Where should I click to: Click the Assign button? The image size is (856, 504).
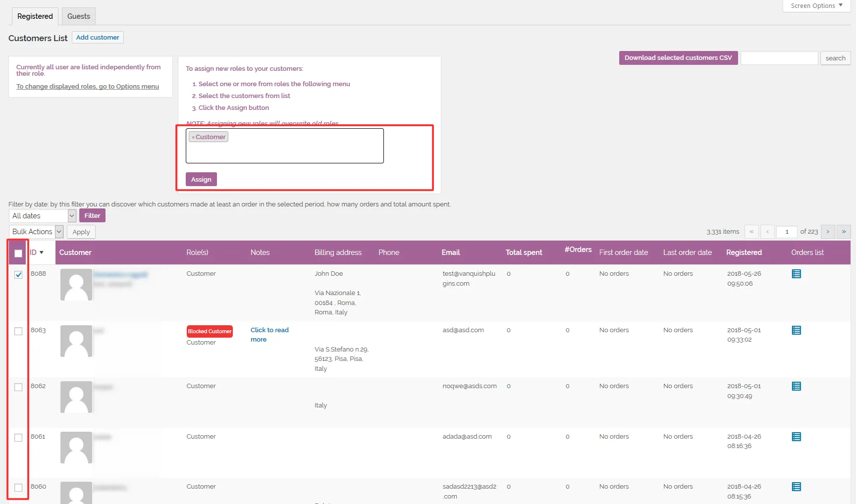201,179
